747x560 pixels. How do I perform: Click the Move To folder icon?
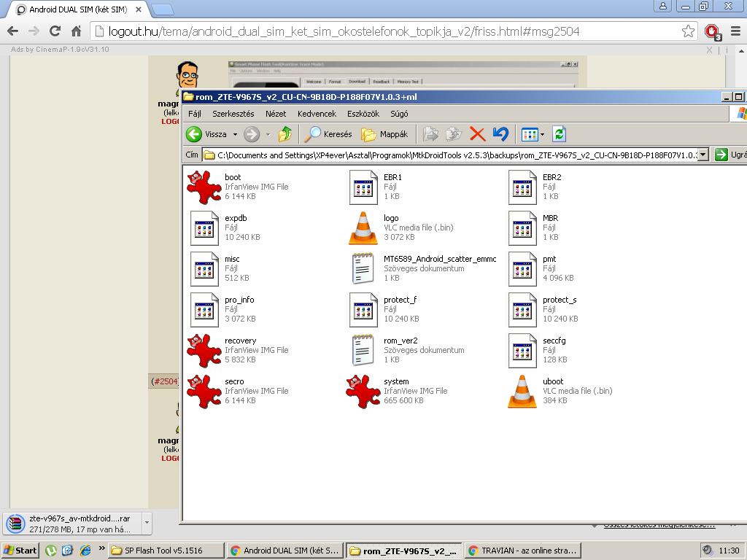(x=430, y=134)
